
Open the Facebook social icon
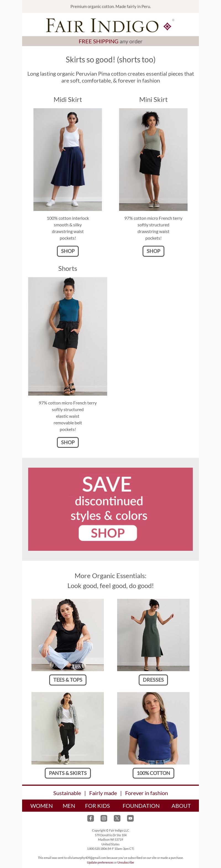pyautogui.click(x=90, y=818)
